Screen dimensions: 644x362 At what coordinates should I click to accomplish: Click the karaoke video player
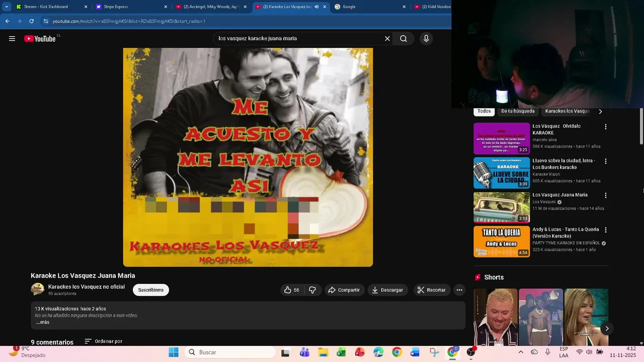coord(248,157)
